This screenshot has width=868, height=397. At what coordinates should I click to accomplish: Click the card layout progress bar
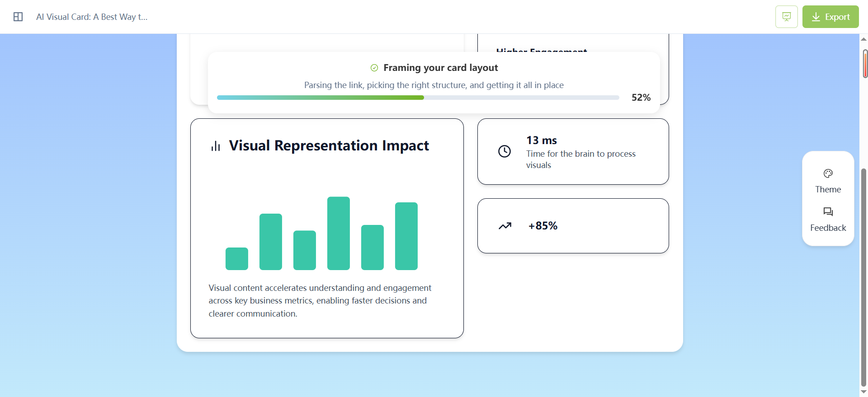[418, 98]
